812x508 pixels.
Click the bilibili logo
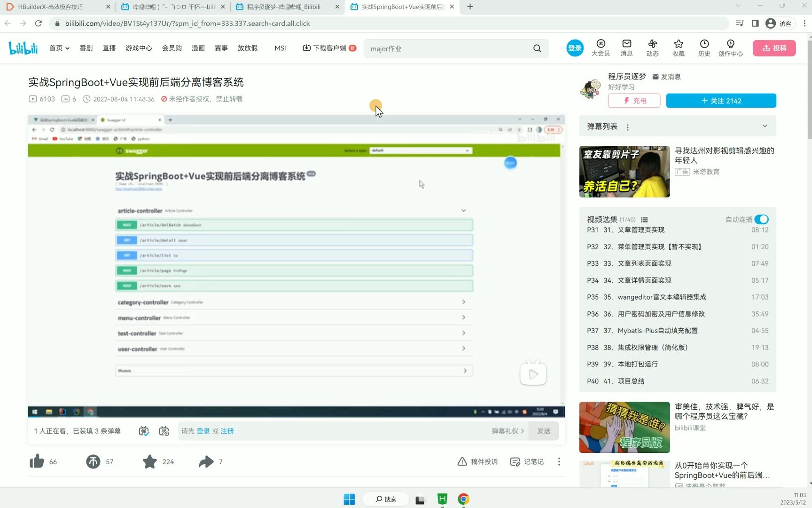(x=23, y=48)
